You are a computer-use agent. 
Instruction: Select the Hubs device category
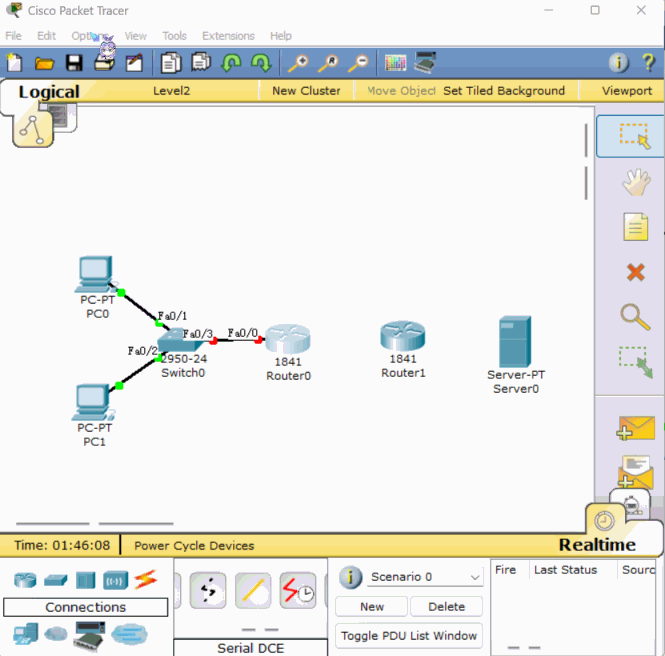point(85,580)
